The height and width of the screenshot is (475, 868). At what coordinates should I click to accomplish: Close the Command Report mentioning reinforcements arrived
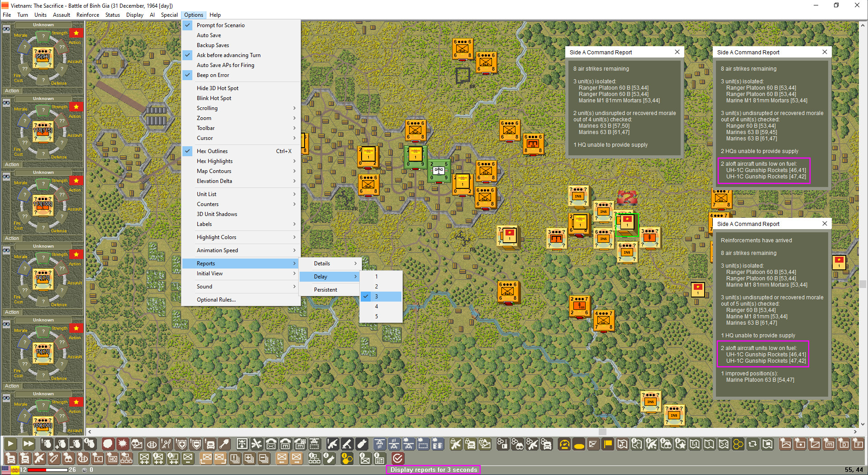[x=825, y=224]
